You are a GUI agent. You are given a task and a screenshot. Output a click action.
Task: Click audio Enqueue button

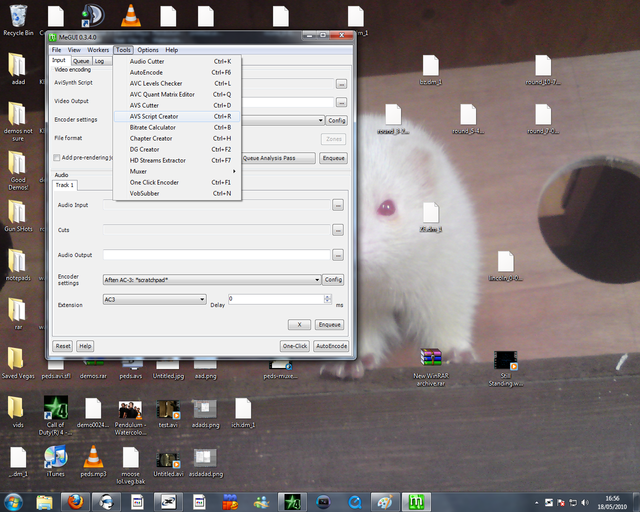tap(329, 325)
